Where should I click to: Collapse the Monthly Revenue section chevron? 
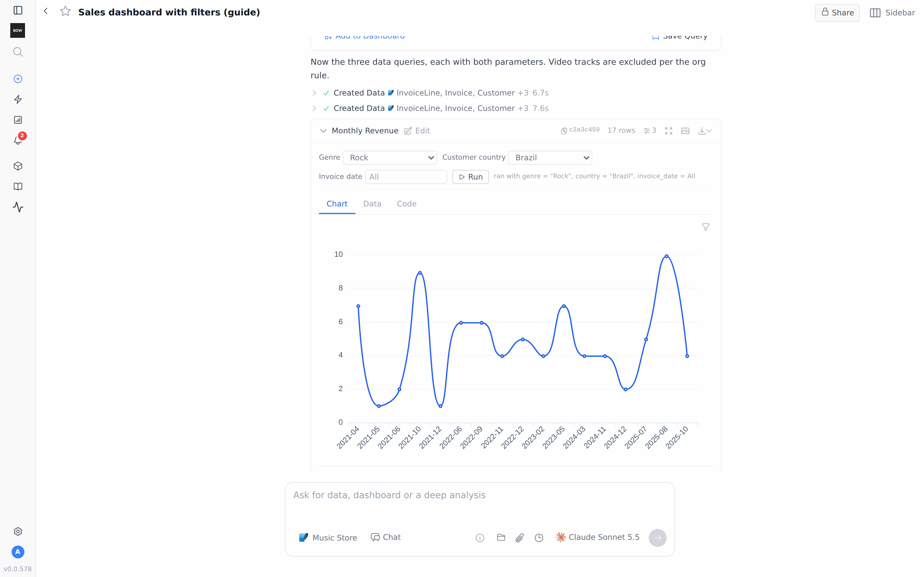323,131
